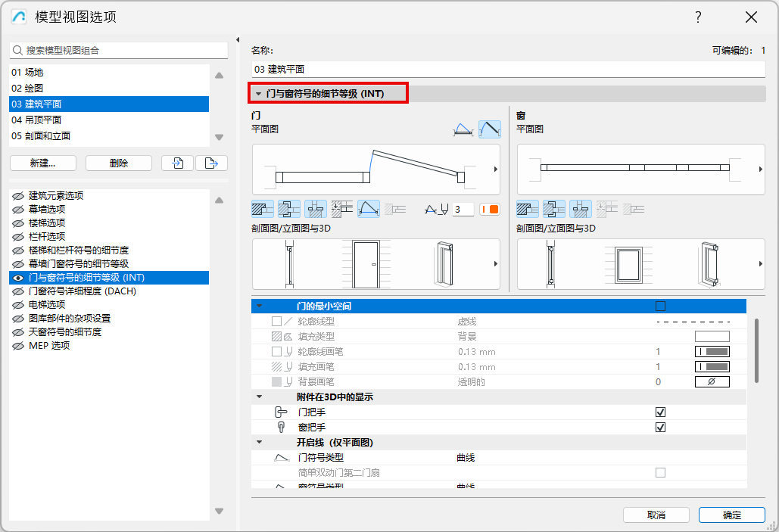Click the options table vertical scrollbar
779x532 pixels.
point(756,350)
